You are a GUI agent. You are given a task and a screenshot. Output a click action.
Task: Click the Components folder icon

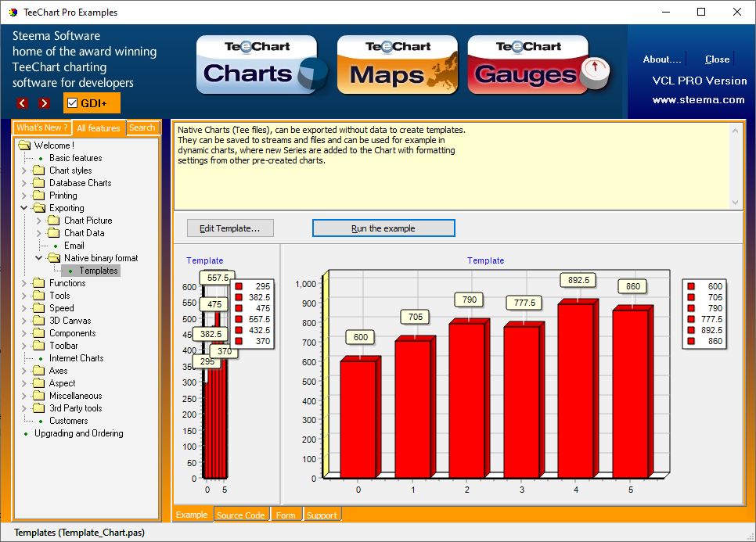click(38, 333)
